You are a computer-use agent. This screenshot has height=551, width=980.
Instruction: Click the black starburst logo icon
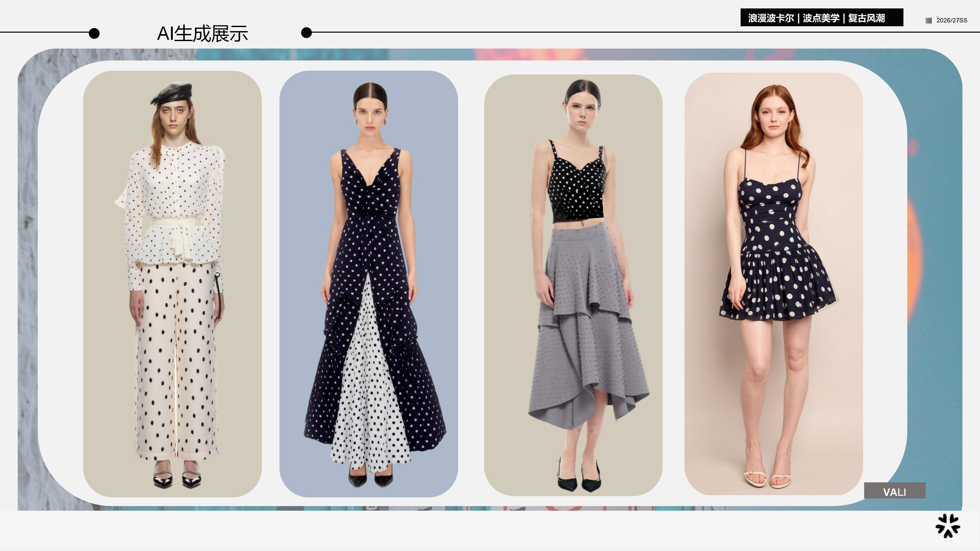pyautogui.click(x=948, y=525)
